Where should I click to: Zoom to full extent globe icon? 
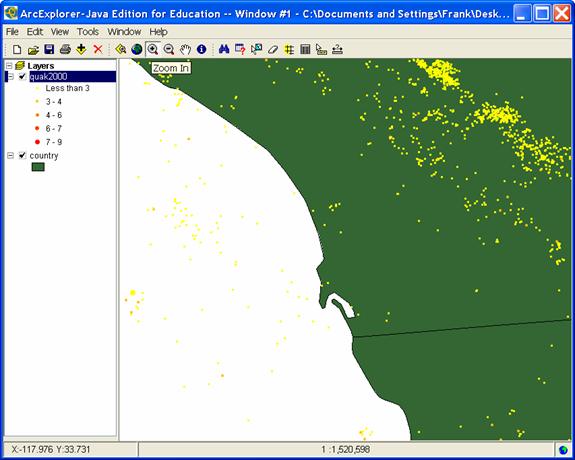pyautogui.click(x=137, y=49)
